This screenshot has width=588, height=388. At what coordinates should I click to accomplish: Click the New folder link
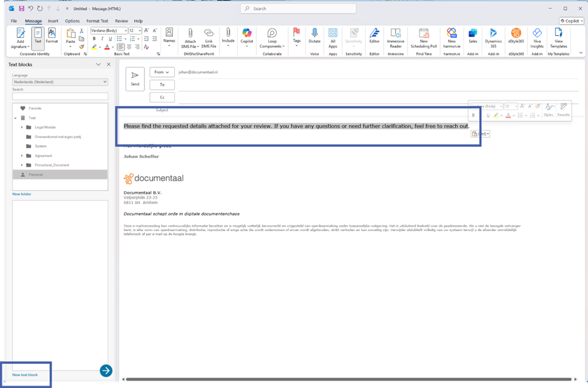pyautogui.click(x=22, y=194)
